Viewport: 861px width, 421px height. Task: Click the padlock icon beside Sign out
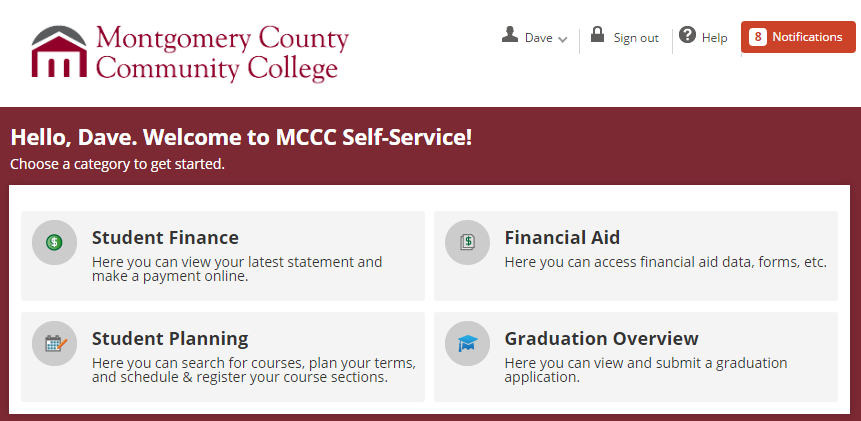tap(597, 35)
